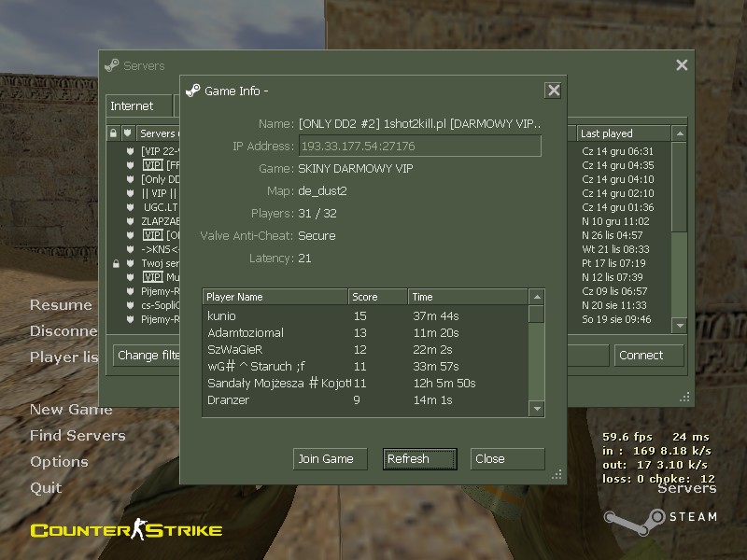Image resolution: width=747 pixels, height=560 pixels.
Task: Sort servers by Last played column
Action: [x=623, y=133]
